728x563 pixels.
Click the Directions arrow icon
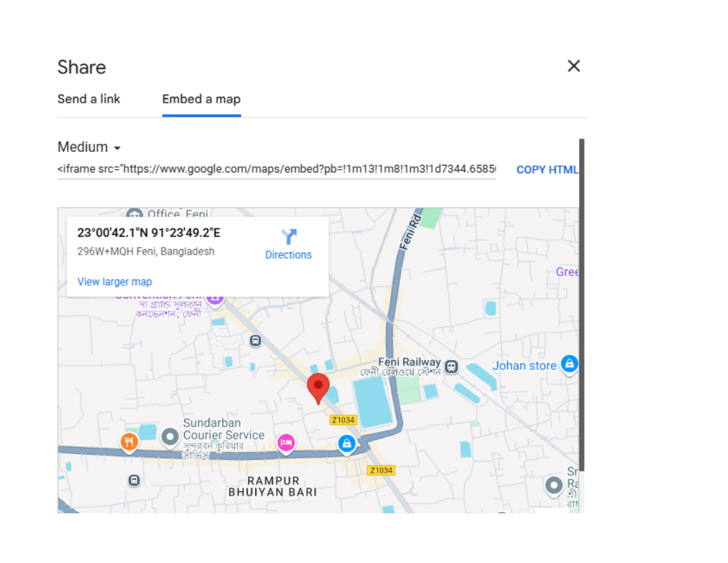(x=288, y=237)
